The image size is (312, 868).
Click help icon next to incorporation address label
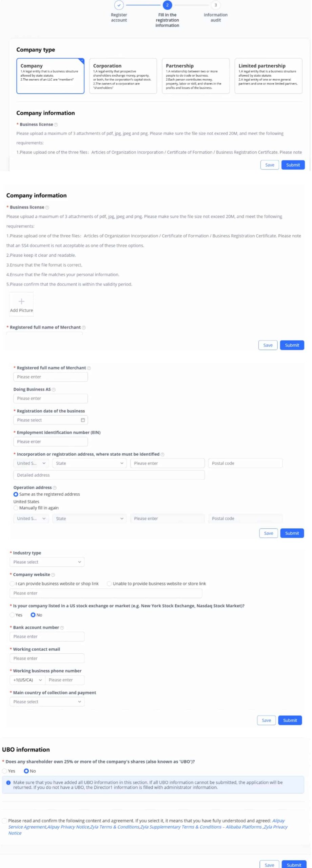(162, 454)
